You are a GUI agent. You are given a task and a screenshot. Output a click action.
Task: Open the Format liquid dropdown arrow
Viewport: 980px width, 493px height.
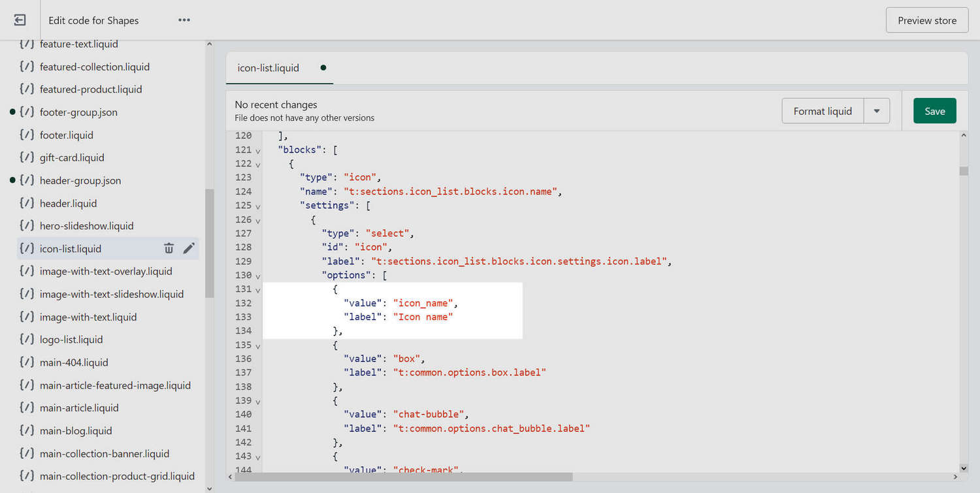coord(877,111)
